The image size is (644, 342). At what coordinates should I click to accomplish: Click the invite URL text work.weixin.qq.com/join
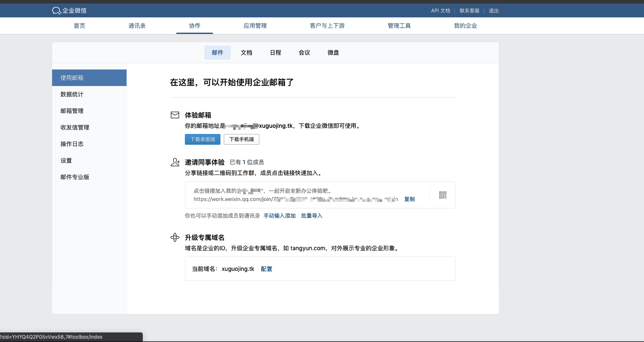coord(296,199)
